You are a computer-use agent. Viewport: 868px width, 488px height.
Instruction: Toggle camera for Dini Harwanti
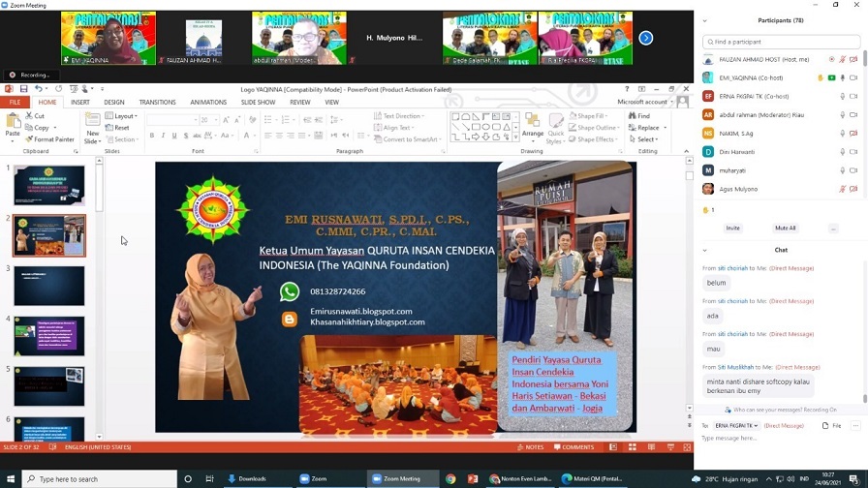point(853,152)
